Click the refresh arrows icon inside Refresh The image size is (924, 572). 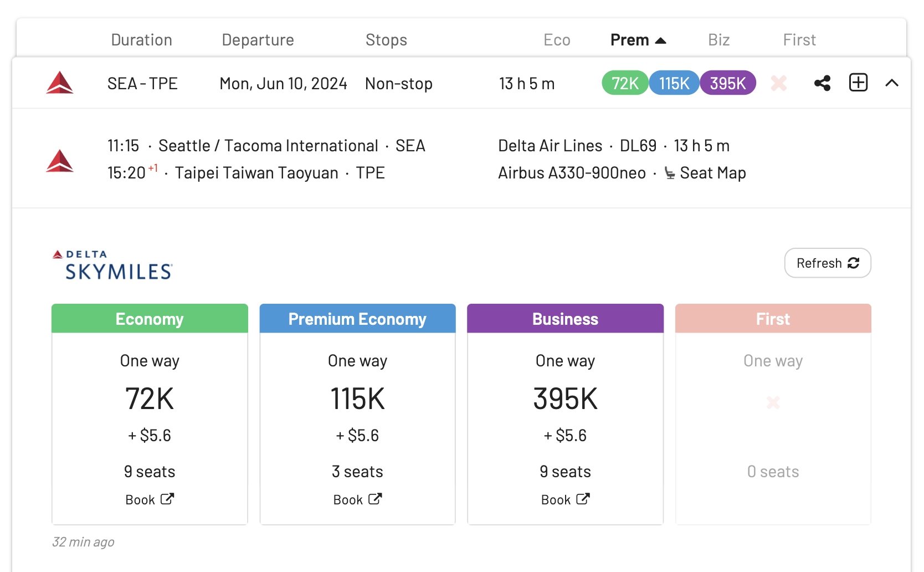pyautogui.click(x=854, y=263)
